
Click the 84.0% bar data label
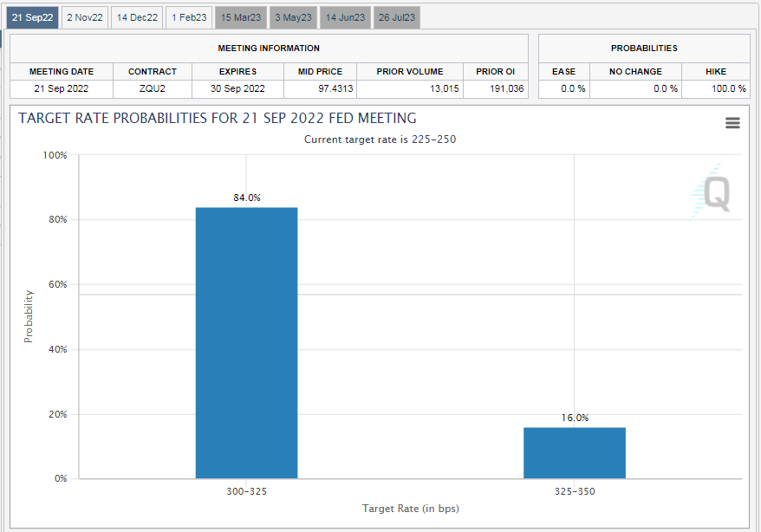click(246, 198)
